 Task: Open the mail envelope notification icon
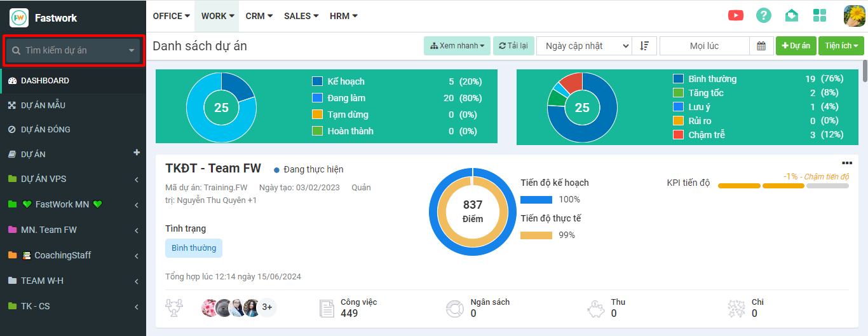pyautogui.click(x=792, y=16)
